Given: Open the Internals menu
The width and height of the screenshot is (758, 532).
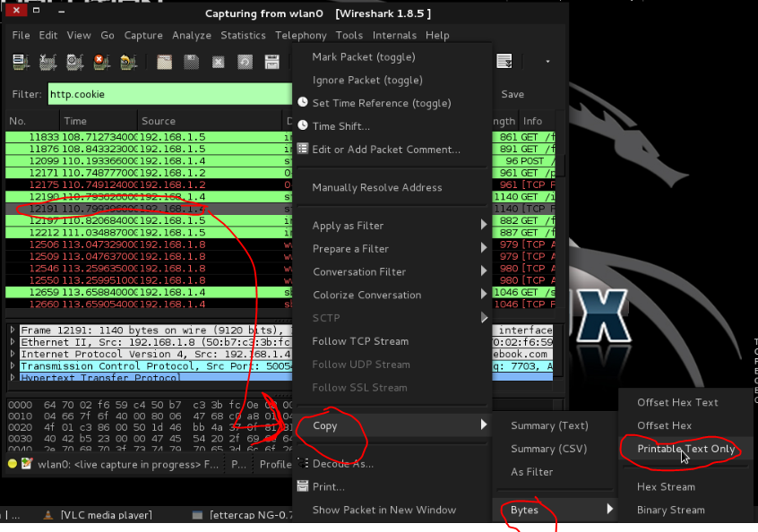Looking at the screenshot, I should 394,35.
